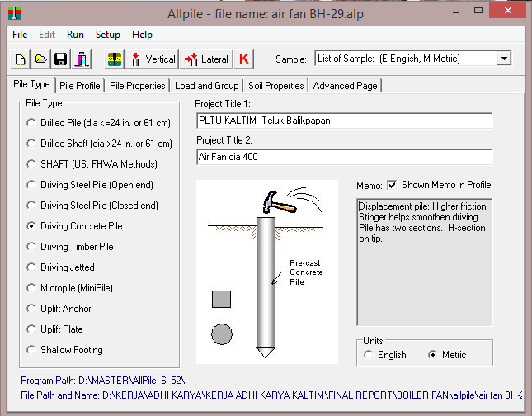Screen dimensions: 532x416
Task: Click the Project Title 1 input field
Action: coord(344,121)
